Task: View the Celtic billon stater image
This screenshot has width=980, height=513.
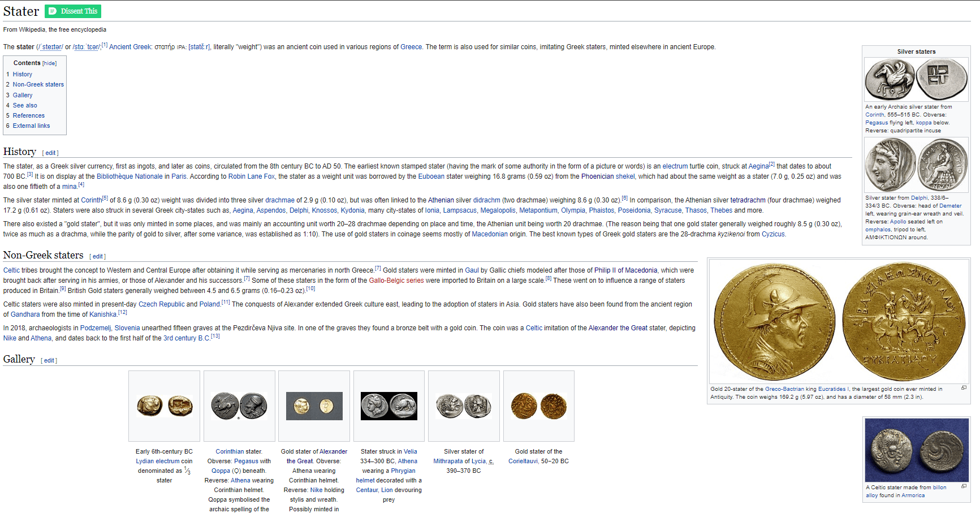Action: click(x=916, y=450)
